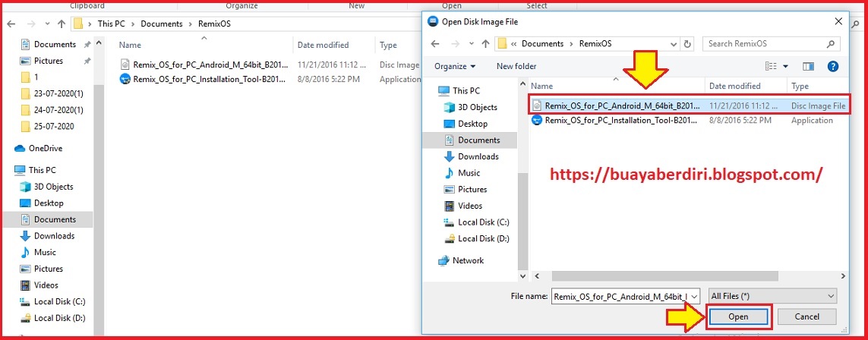The width and height of the screenshot is (868, 340).
Task: Open Videos in the dialog sidebar
Action: pos(464,206)
